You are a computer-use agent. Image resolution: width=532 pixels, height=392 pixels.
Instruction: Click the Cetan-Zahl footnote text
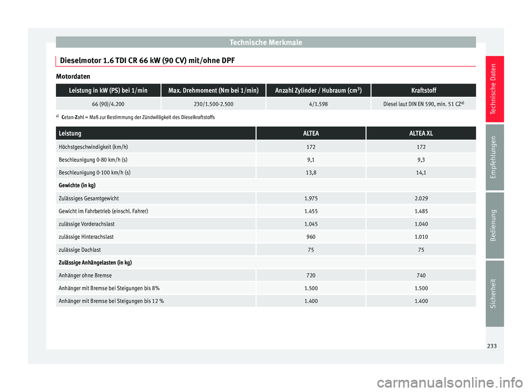tap(138, 117)
